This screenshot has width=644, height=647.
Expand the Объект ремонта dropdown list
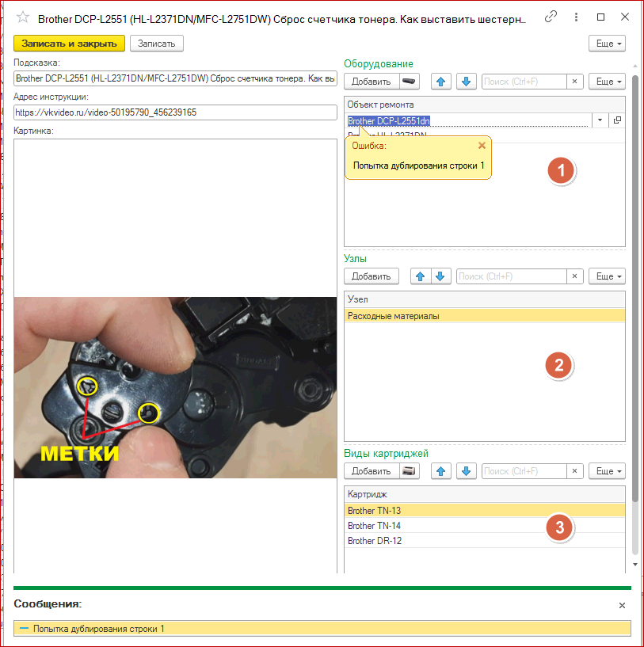[x=600, y=120]
